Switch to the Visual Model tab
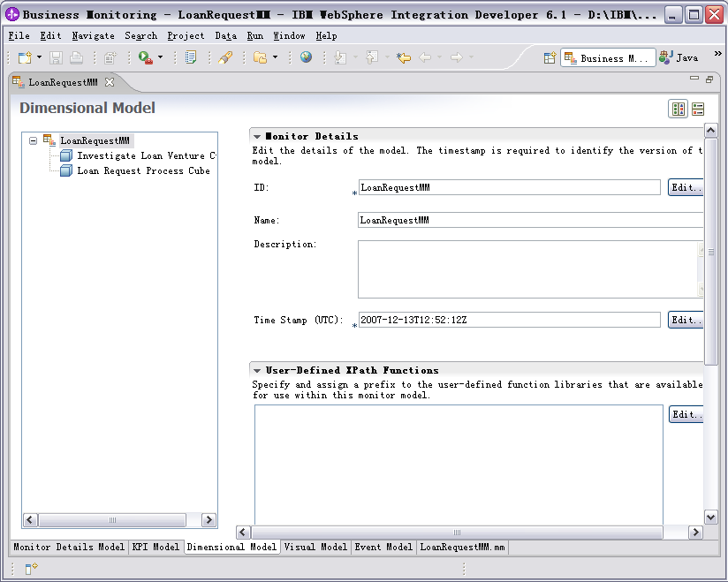 coord(315,548)
